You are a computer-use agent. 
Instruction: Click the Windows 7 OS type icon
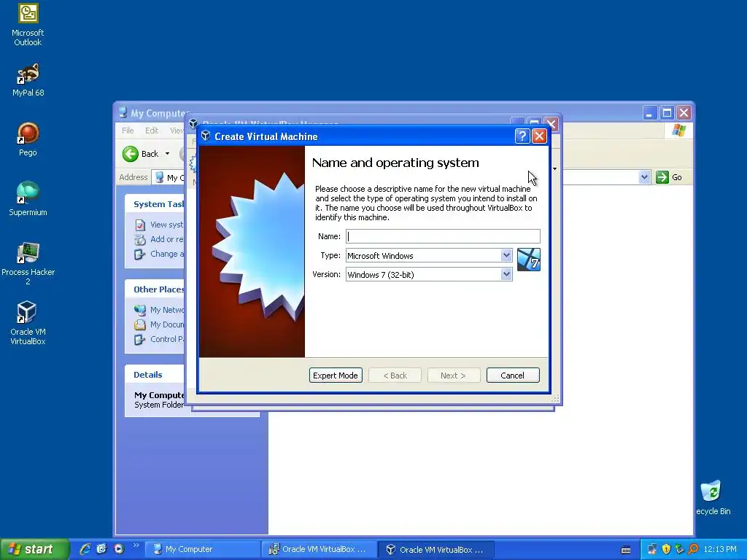point(529,260)
